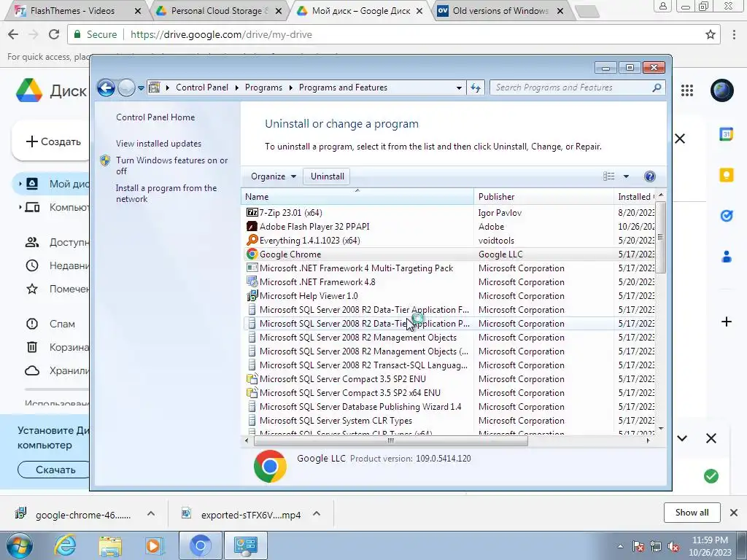Select SQL Server Compact 3.5 SP2 x64 ENU
747x560 pixels.
tap(350, 393)
